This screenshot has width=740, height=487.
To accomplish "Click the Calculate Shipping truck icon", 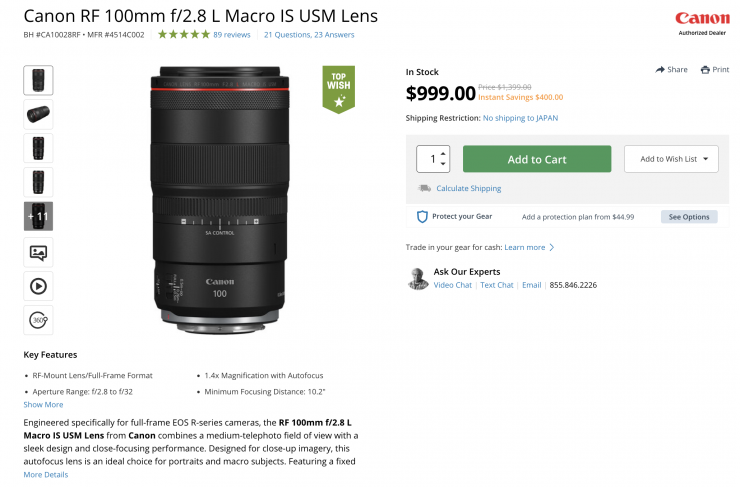I will point(425,188).
